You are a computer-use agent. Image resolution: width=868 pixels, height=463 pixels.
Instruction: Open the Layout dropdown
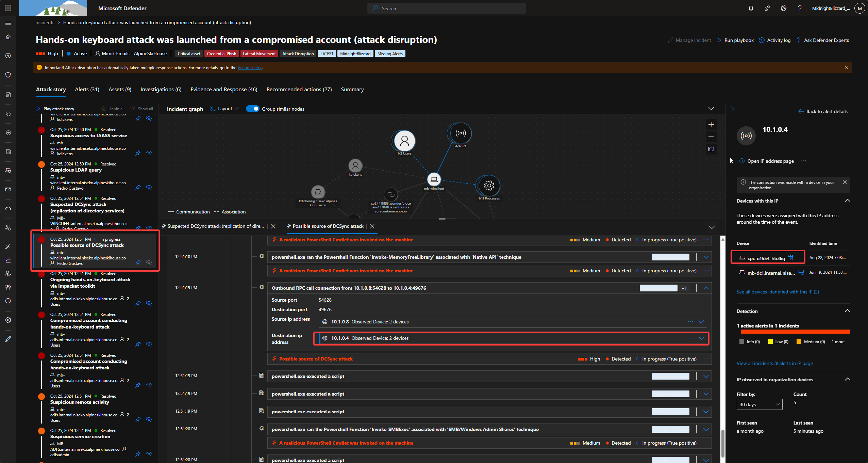[225, 108]
